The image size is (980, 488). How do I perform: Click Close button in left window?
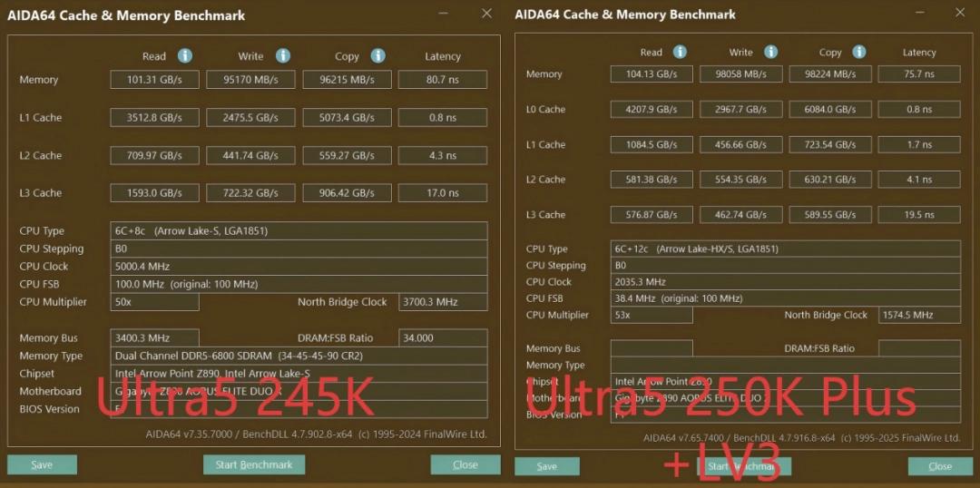pyautogui.click(x=465, y=465)
